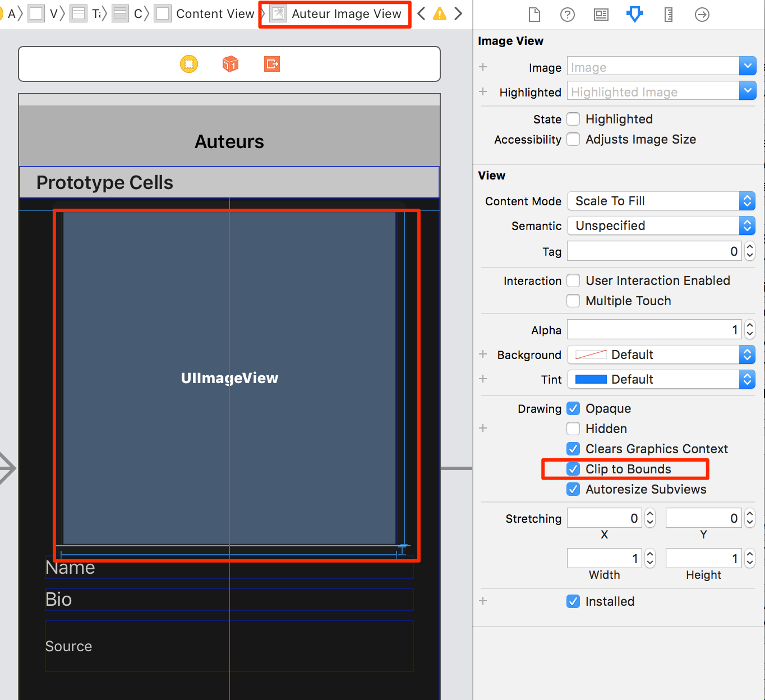
Task: Click the Exit segue icon
Action: (271, 64)
